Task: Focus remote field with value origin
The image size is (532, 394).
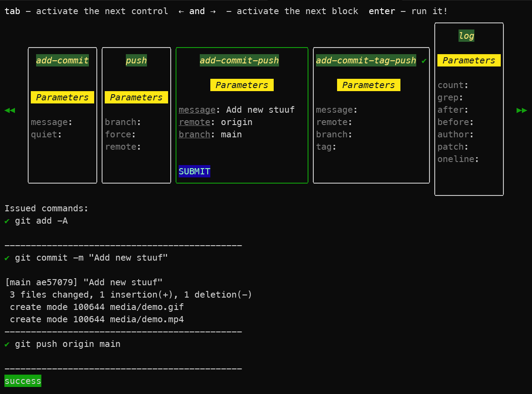Action: coord(216,122)
